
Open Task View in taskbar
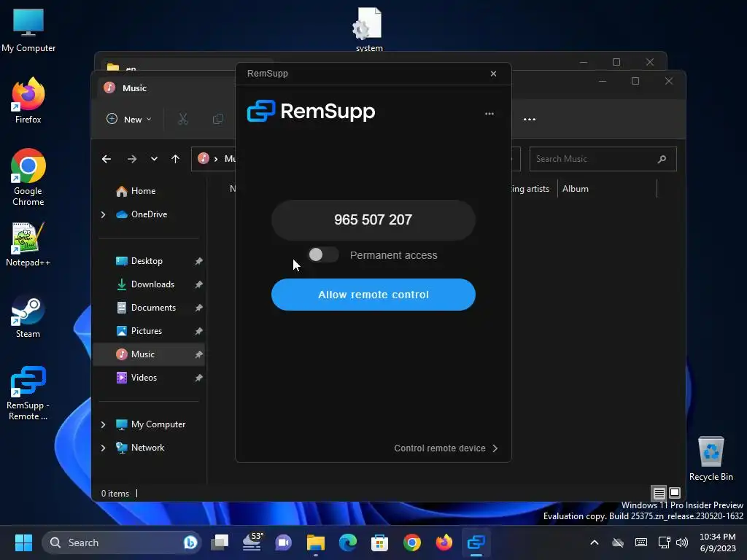220,542
